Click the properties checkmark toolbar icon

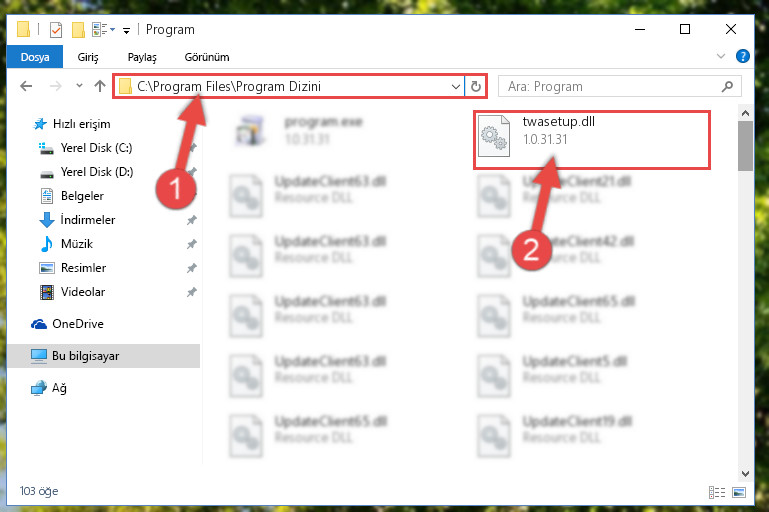[56, 30]
